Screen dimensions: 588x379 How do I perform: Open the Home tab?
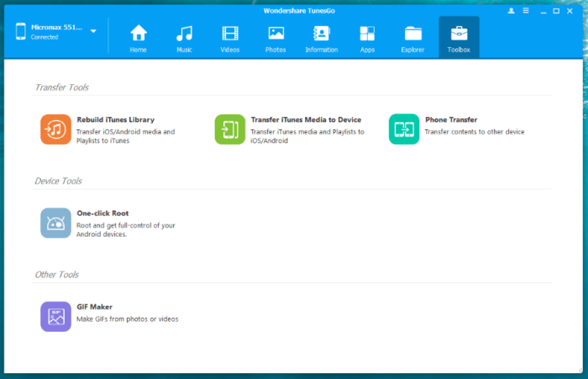pyautogui.click(x=139, y=38)
